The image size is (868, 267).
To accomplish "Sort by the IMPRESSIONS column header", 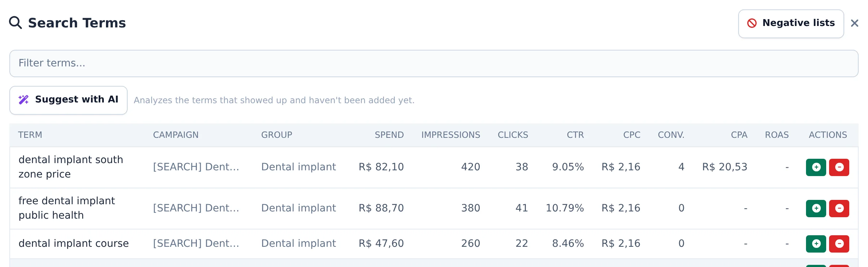I will 451,135.
